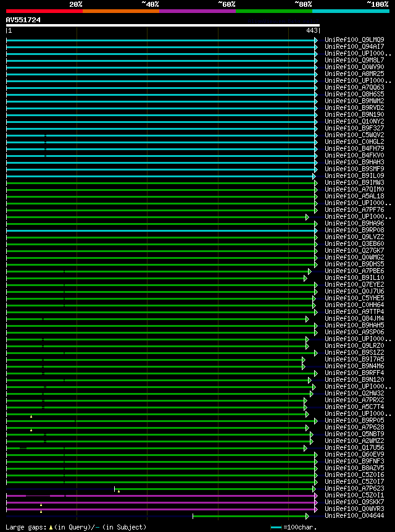395x532 pixels.
Task: Click the green arrowhead of the Q84JM4 row
Action: (x=307, y=319)
